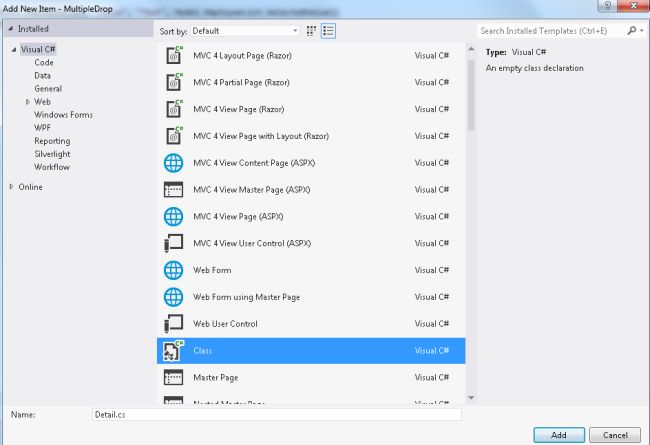Screen dimensions: 650x445
Task: Select MVC 4 View Page (ASPX) text
Action: pyautogui.click(x=238, y=216)
